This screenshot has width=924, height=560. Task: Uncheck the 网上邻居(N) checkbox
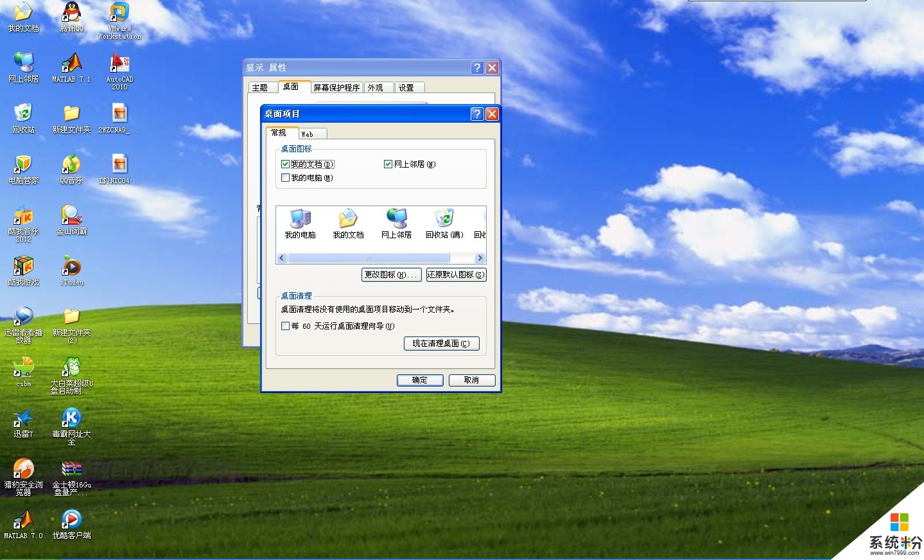pos(388,164)
